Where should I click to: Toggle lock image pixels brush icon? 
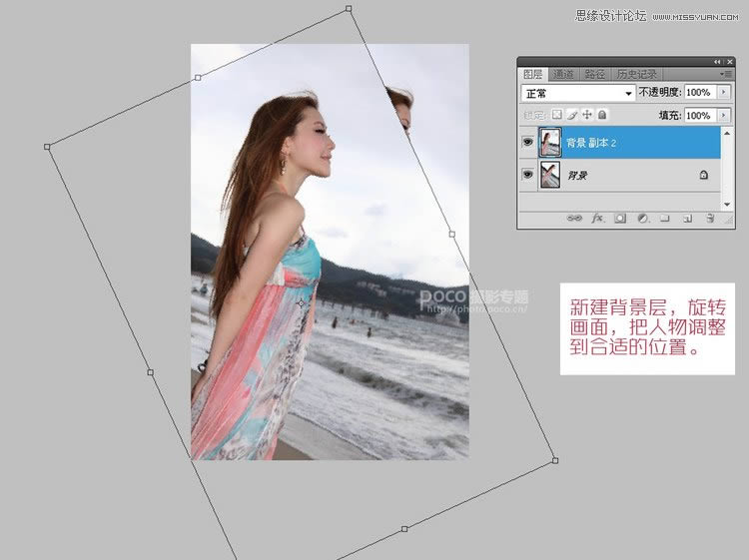point(572,115)
